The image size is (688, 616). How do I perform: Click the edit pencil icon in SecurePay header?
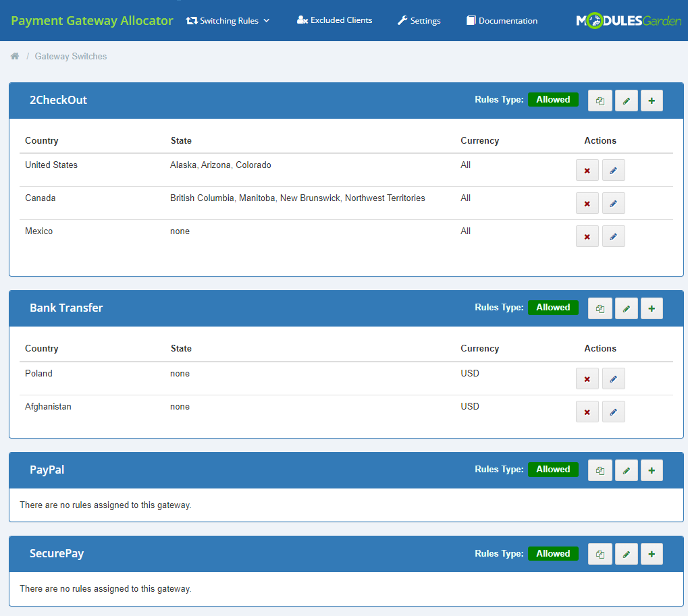point(626,554)
